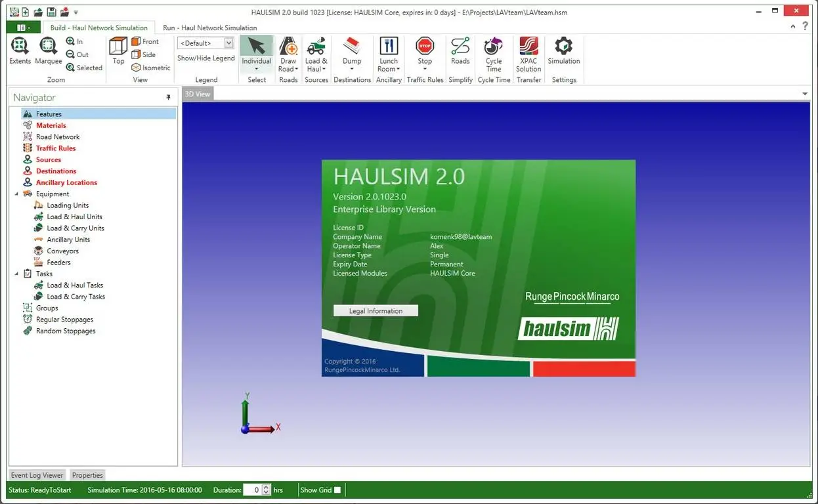Click the open project quick-access icon
Image resolution: width=818 pixels, height=504 pixels.
tap(38, 12)
